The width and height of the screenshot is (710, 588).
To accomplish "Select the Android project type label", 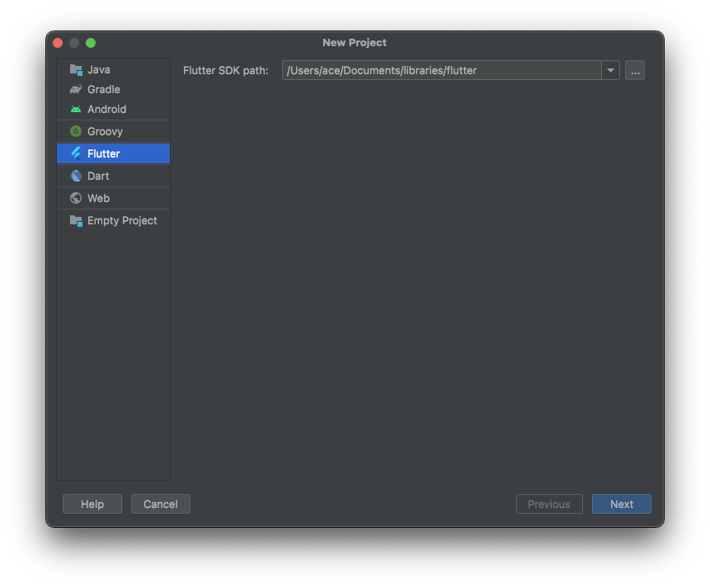I will [107, 109].
